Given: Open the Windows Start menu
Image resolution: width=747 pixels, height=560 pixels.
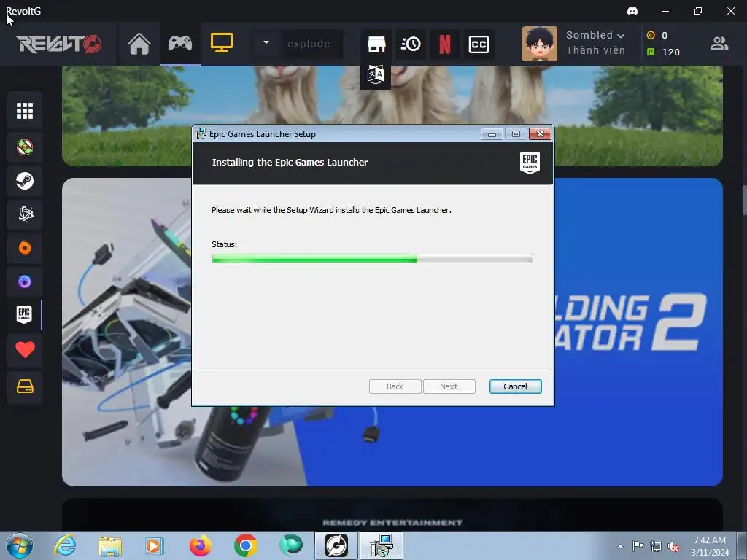Looking at the screenshot, I should [x=20, y=545].
